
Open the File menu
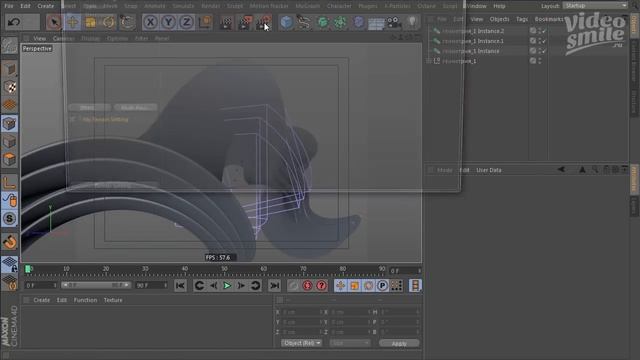tap(9, 6)
